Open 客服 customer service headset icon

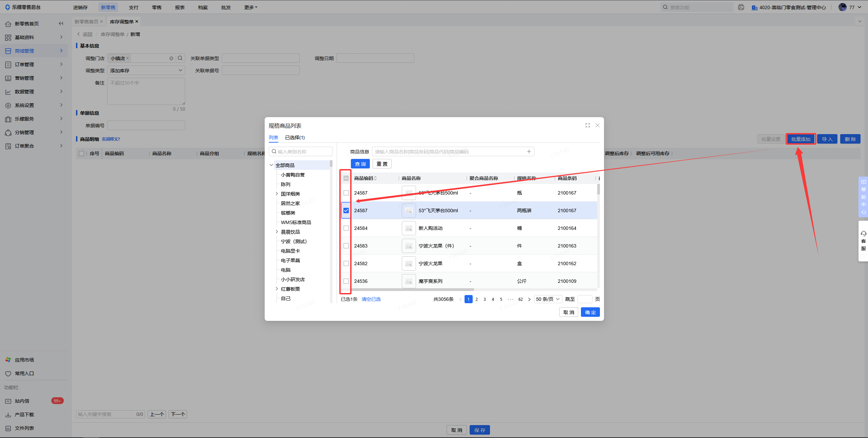[863, 234]
